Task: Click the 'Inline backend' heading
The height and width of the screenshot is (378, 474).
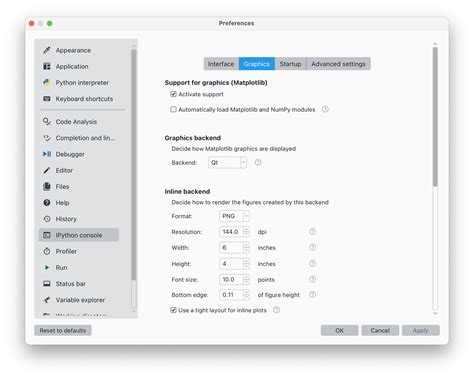Action: (x=187, y=191)
